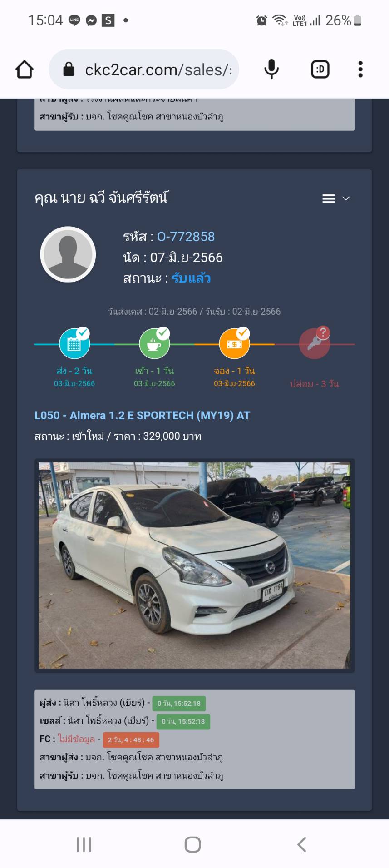Tap the white Nissan Almera photo

(194, 565)
